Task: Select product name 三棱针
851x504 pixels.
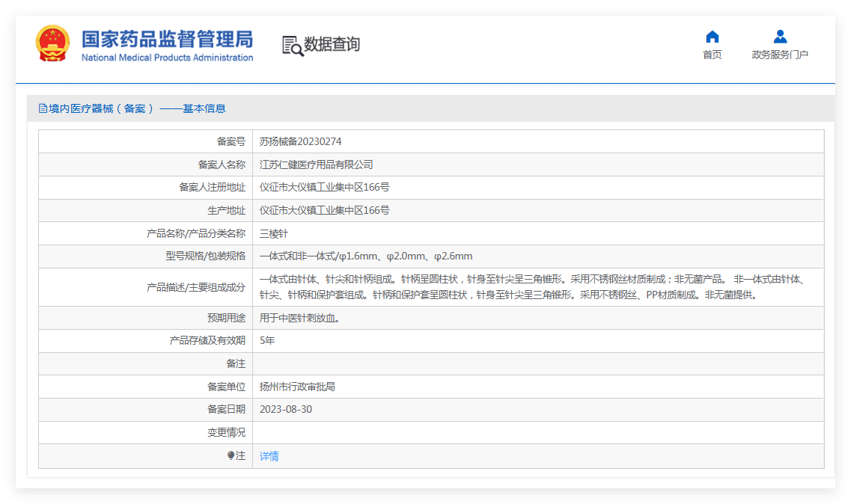Action: pos(273,234)
